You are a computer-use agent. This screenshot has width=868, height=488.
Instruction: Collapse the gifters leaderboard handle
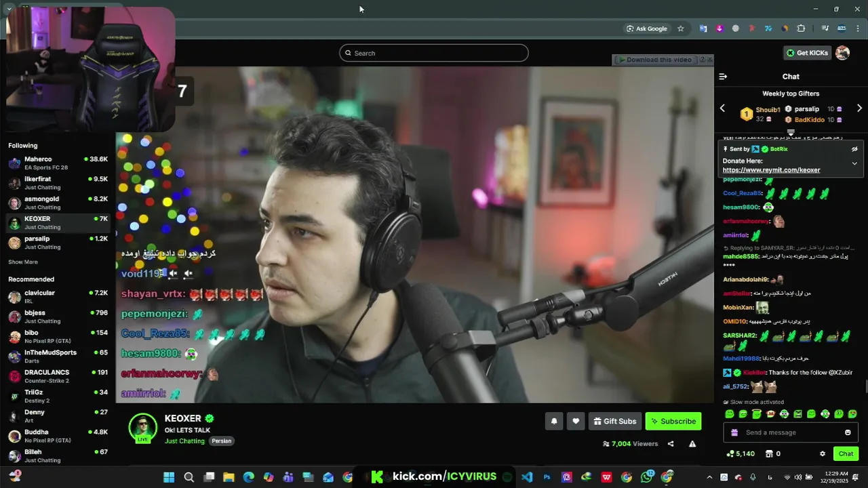click(x=791, y=133)
